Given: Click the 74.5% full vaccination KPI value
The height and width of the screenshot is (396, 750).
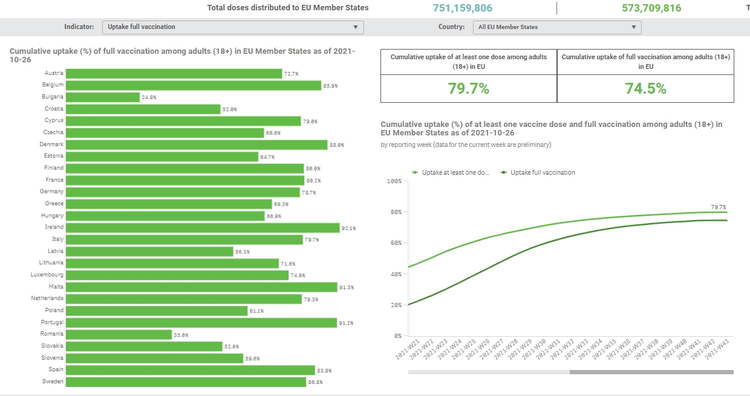Looking at the screenshot, I should tap(645, 88).
